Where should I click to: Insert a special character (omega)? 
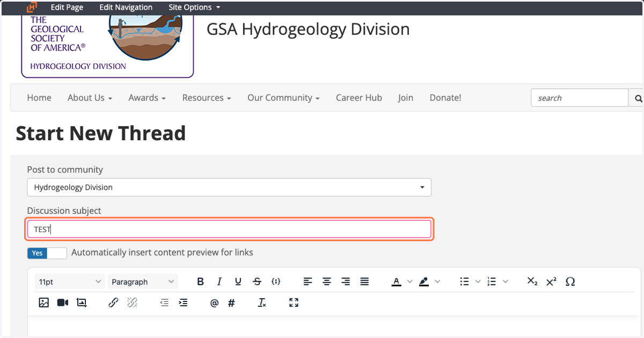(x=570, y=282)
